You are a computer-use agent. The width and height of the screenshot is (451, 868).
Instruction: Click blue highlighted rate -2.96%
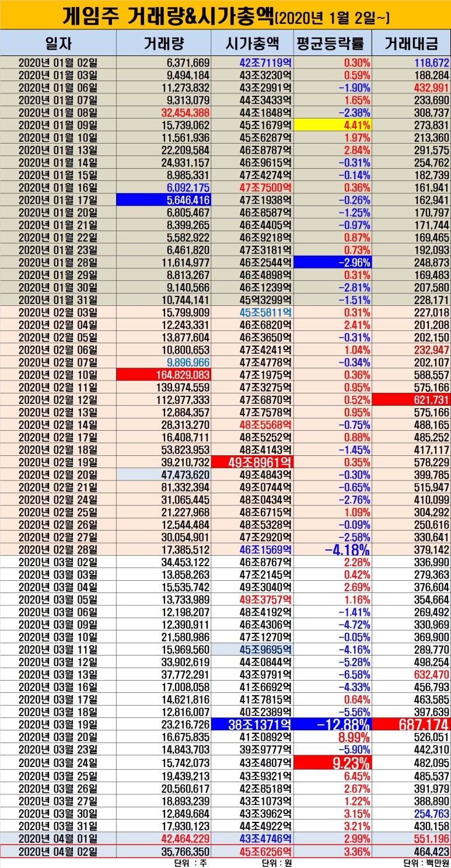[333, 263]
